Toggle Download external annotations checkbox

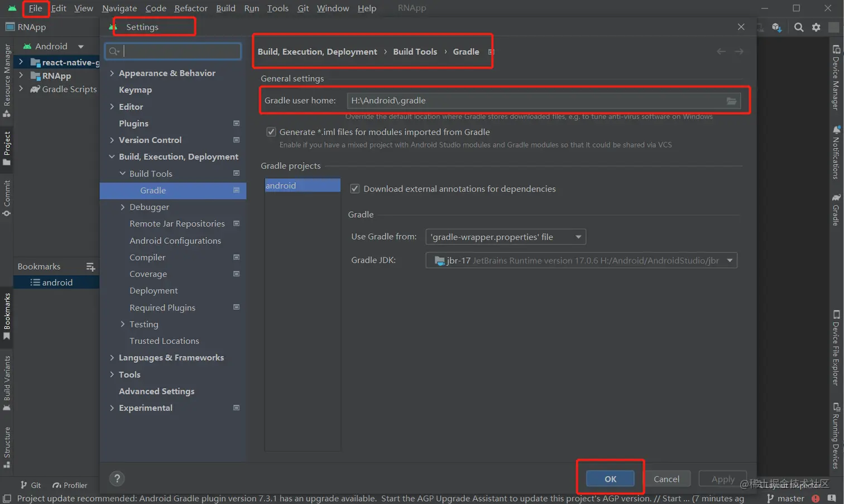[x=354, y=189]
